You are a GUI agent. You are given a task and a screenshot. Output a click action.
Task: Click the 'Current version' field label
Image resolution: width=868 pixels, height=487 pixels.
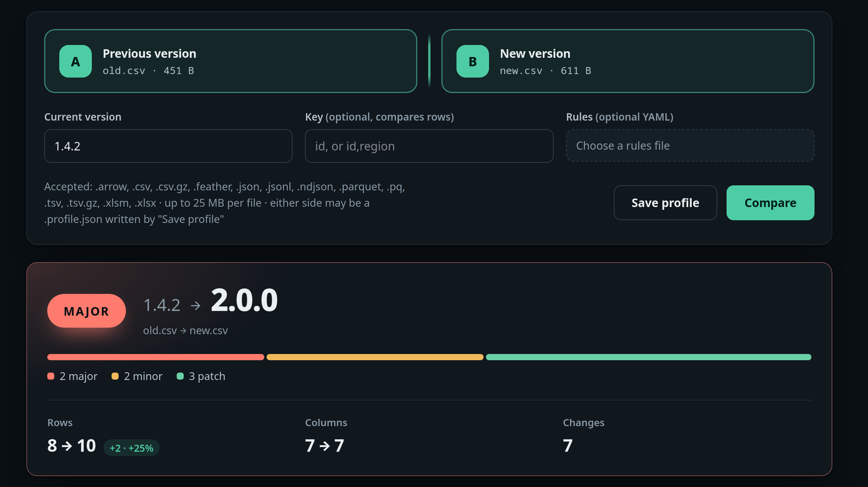point(83,117)
